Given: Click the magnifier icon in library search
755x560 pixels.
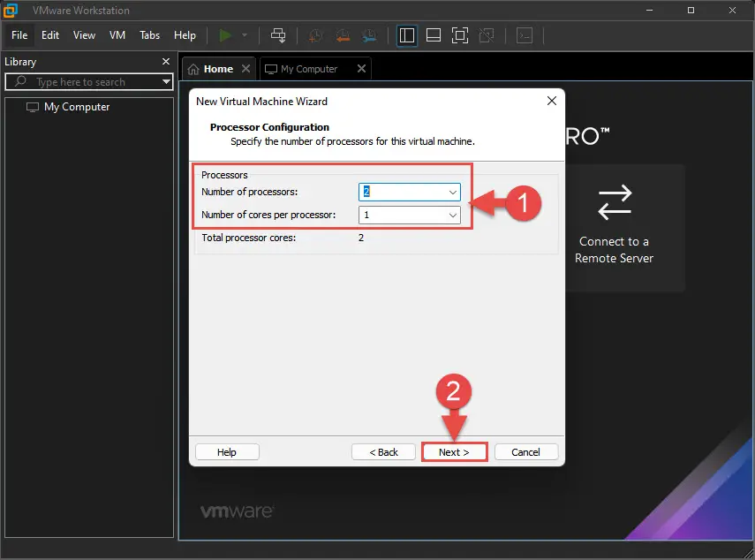Looking at the screenshot, I should pos(20,81).
